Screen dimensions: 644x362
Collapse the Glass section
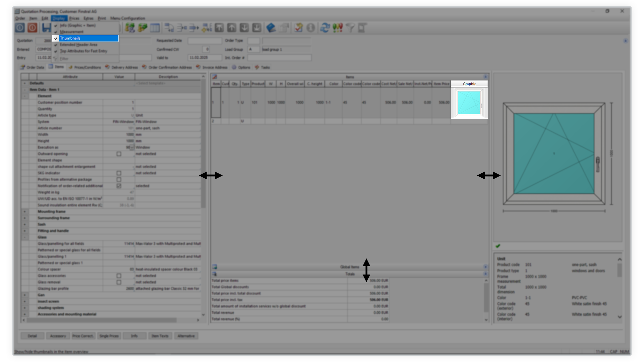[x=24, y=237]
